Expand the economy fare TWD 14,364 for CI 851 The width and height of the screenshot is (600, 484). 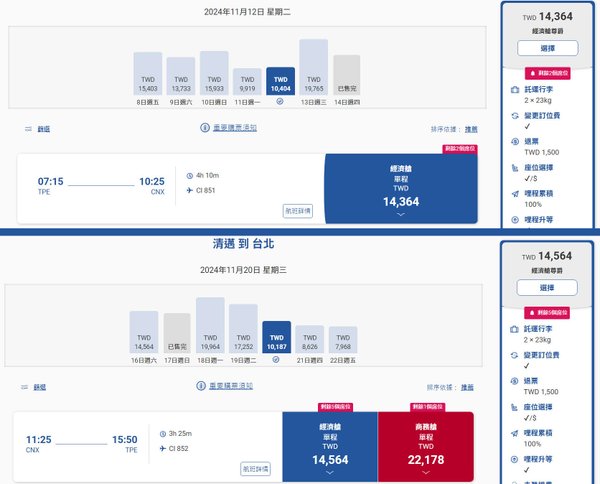click(x=401, y=189)
